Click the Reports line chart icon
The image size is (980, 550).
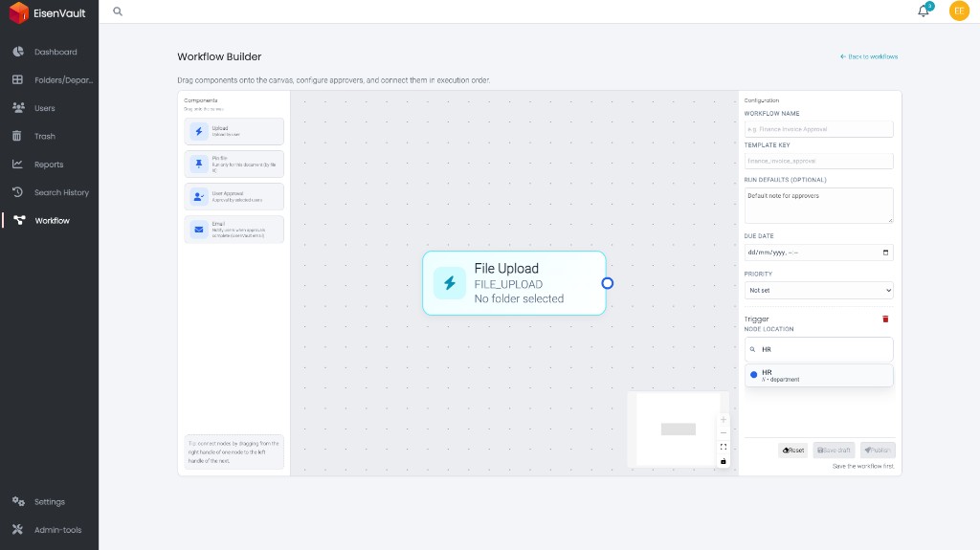point(17,164)
